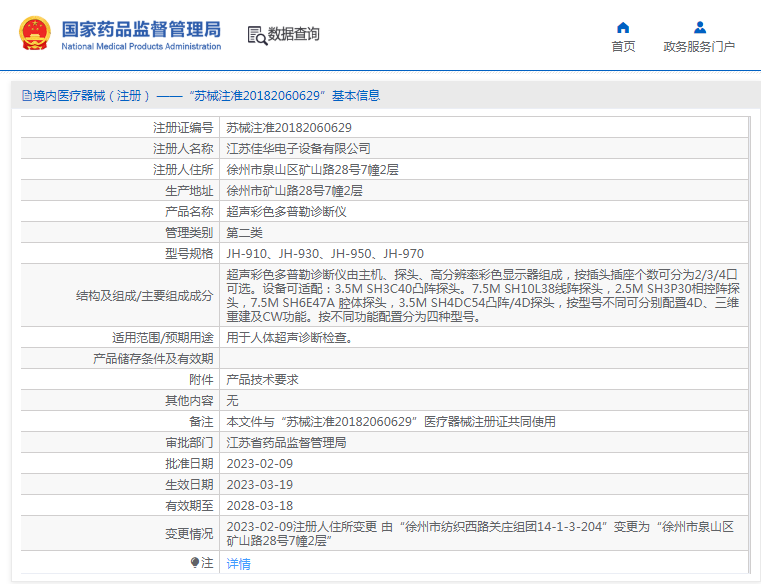Click the 生产地址 label
This screenshot has height=584, width=761.
189,191
